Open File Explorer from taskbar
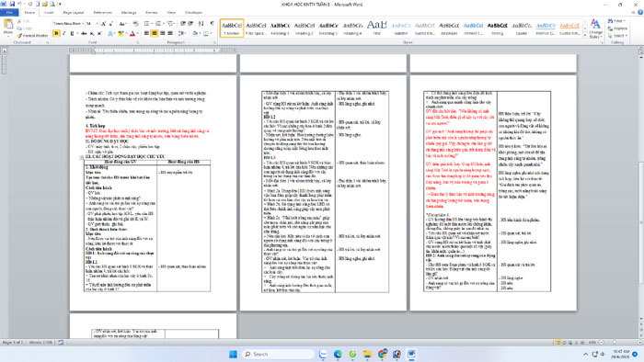 (367, 354)
